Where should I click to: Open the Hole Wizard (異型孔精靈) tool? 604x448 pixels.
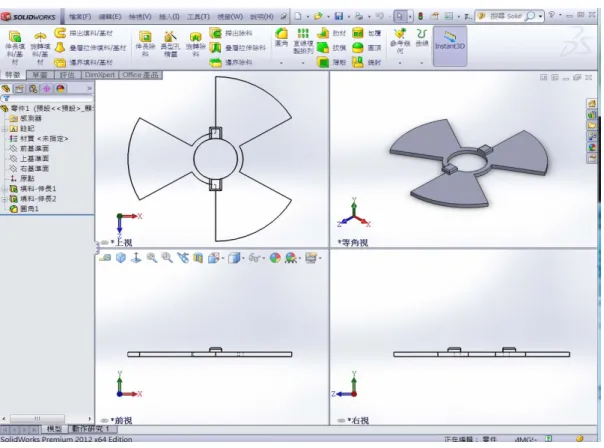click(170, 44)
